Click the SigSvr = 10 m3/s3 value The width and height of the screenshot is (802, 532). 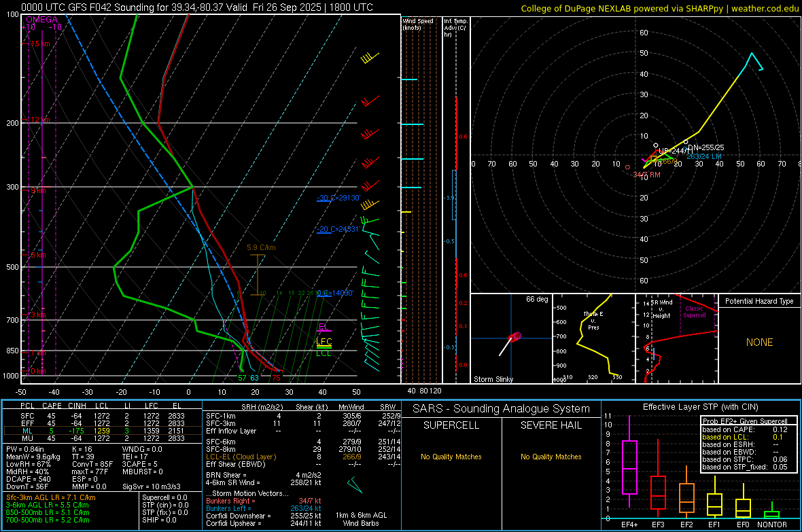coord(152,487)
